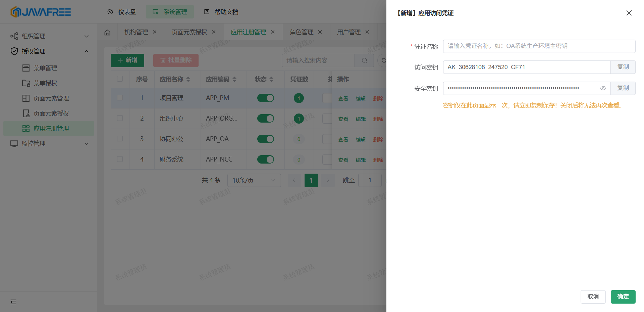644x312 pixels.
Task: Click the search magnifier icon
Action: (x=364, y=60)
